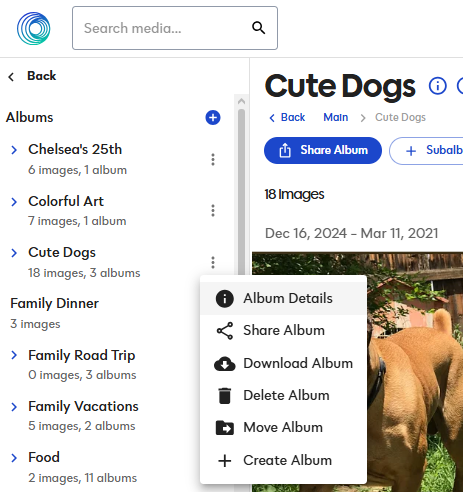This screenshot has width=463, height=492.
Task: Open Colorful Art three-dot menu
Action: point(213,211)
